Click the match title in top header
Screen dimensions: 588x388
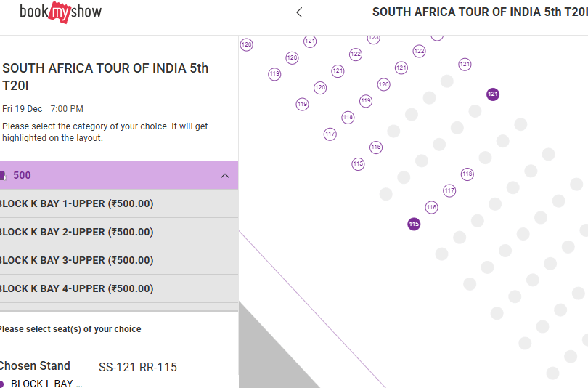pyautogui.click(x=479, y=12)
